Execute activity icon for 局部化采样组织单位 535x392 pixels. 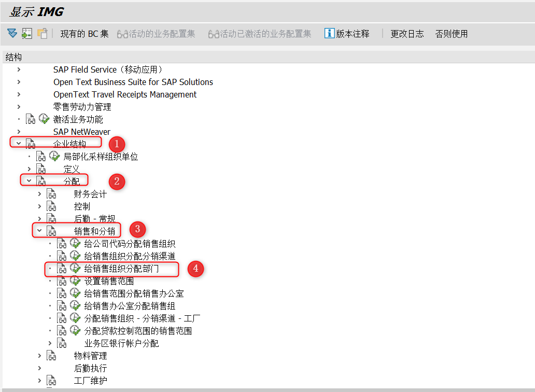54,156
